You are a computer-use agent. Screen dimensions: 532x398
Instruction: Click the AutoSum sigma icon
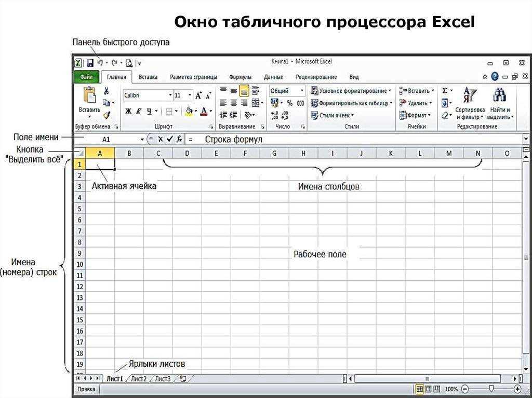tap(445, 90)
